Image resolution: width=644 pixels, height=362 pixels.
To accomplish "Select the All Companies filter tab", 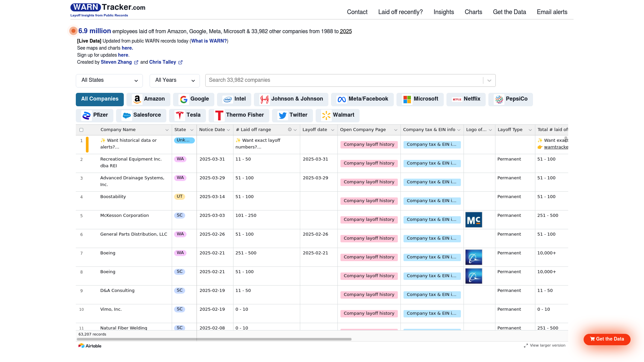I will point(100,99).
